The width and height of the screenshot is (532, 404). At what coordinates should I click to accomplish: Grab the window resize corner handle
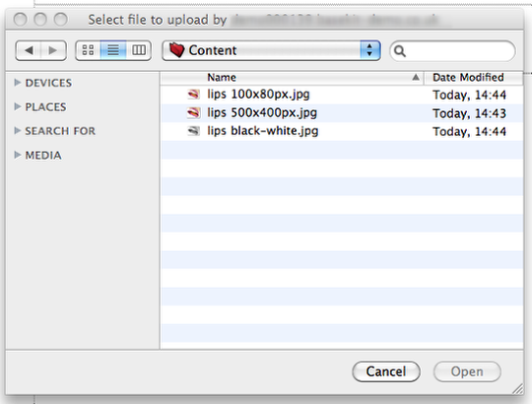pos(518,389)
